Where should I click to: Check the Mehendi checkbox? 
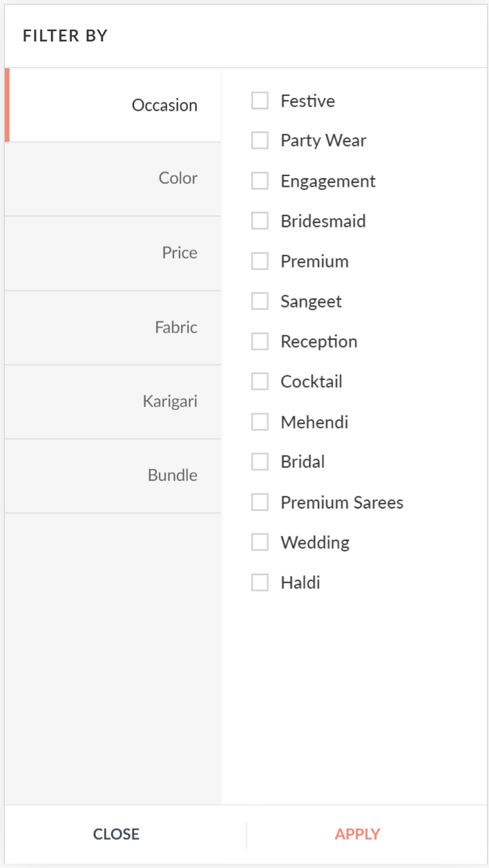[x=260, y=422]
